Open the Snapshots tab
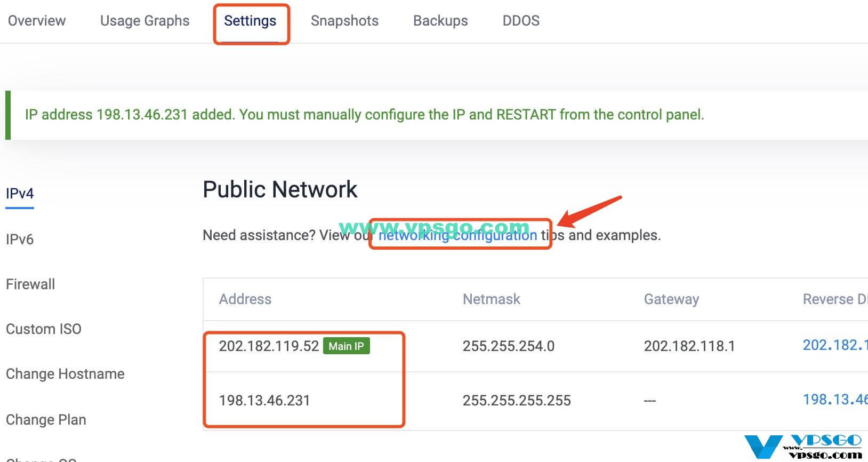 [x=344, y=21]
